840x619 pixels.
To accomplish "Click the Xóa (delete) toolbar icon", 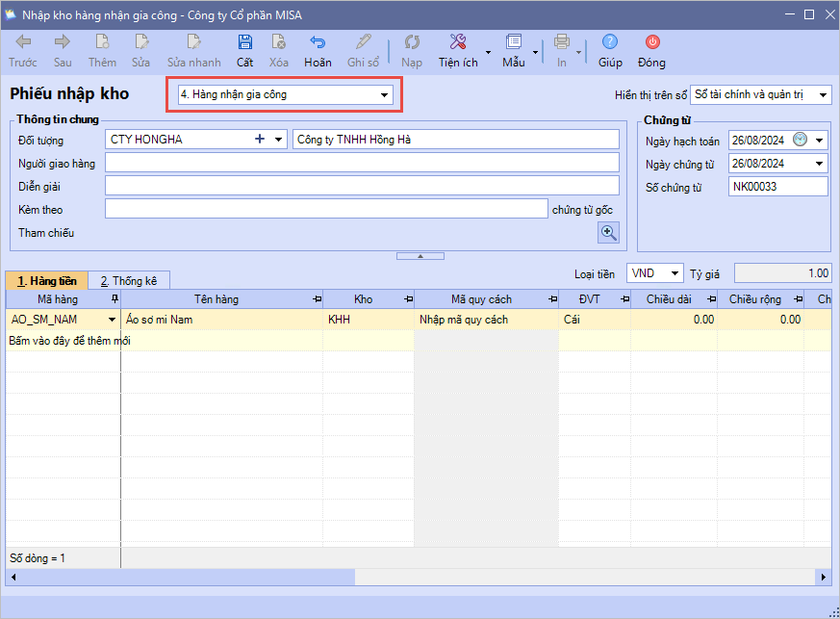I will [x=279, y=41].
